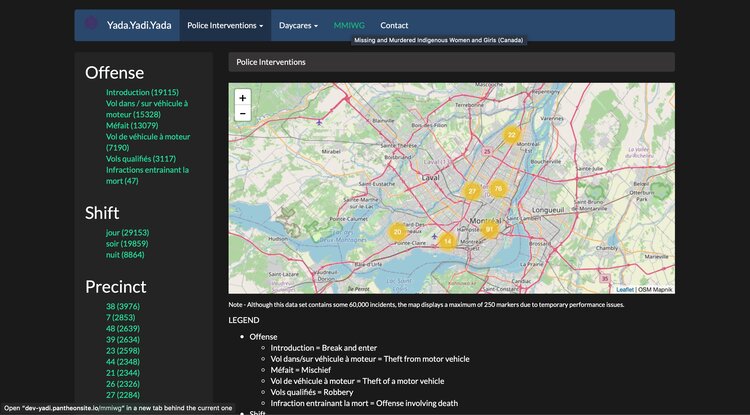Filter by Vol dans / sur véhicule à moteur

[x=147, y=109]
